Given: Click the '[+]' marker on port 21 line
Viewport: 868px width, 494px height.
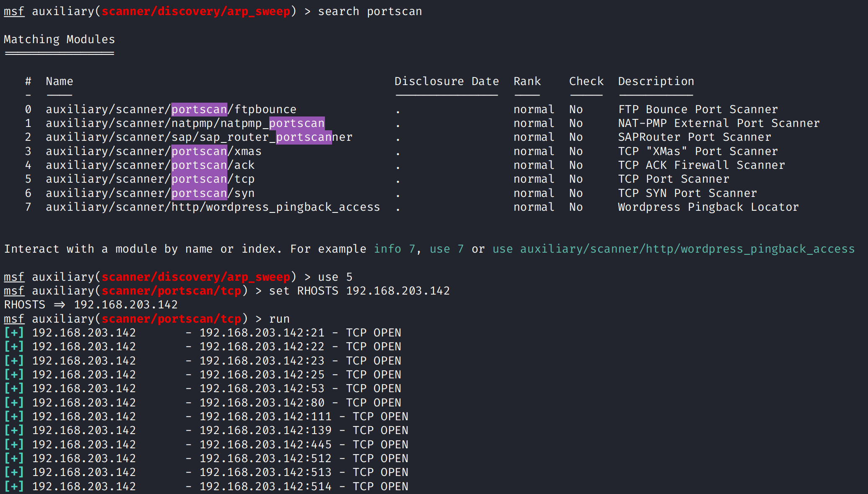Looking at the screenshot, I should 14,333.
